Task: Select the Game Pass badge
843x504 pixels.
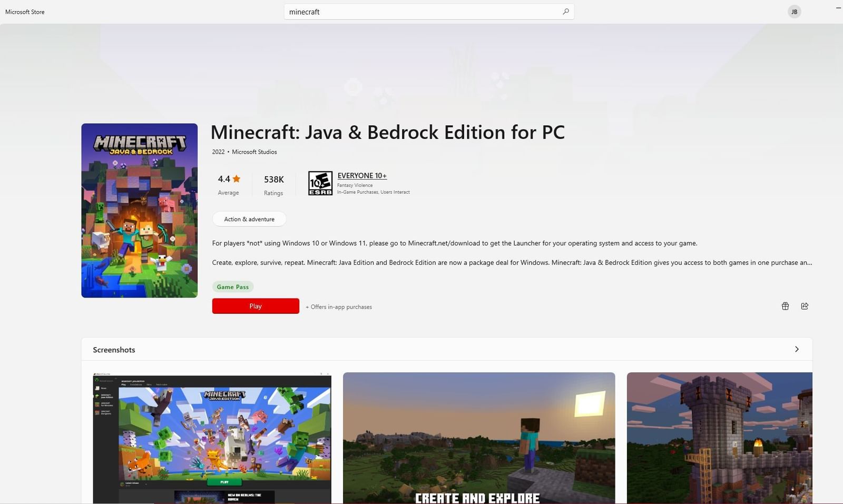Action: coord(232,286)
